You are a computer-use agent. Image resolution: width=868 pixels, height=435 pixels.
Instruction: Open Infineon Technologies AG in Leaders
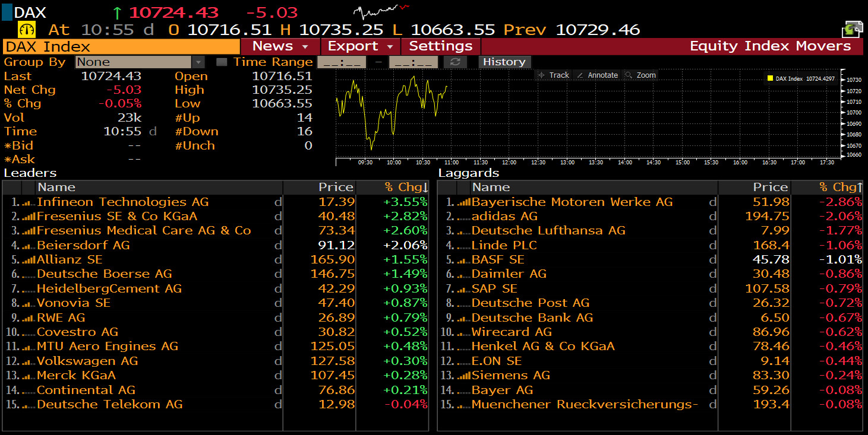click(x=123, y=202)
